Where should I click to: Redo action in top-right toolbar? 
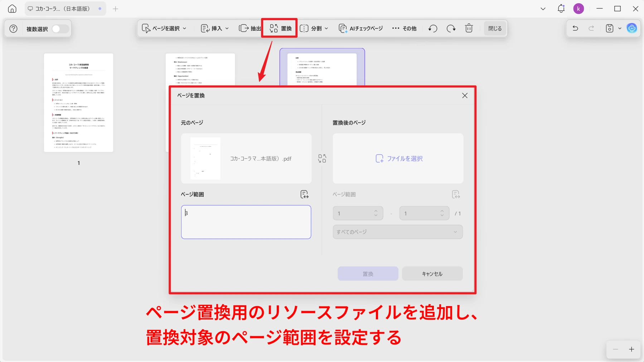tap(591, 28)
